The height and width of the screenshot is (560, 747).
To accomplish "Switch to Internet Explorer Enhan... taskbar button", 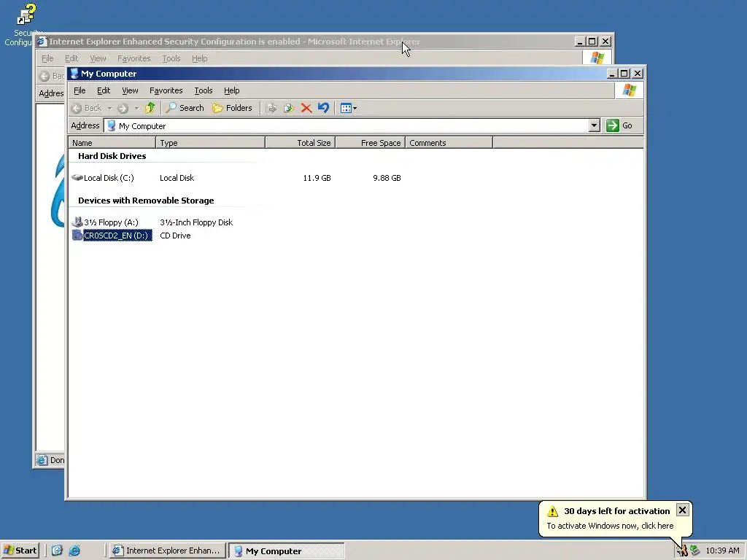I will (167, 551).
